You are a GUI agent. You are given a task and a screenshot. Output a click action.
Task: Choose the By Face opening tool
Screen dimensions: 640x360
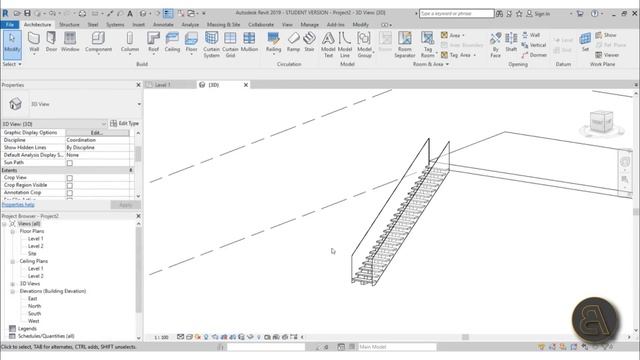click(496, 44)
